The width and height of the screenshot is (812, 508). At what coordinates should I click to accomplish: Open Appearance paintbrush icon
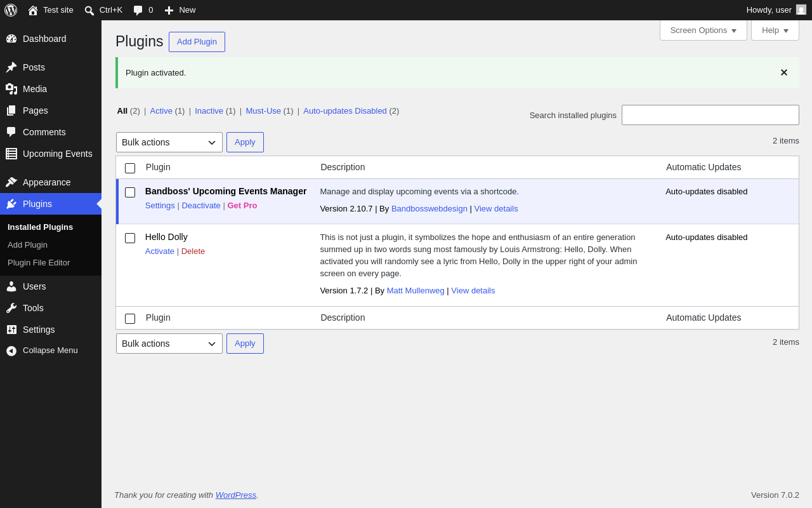pyautogui.click(x=11, y=182)
